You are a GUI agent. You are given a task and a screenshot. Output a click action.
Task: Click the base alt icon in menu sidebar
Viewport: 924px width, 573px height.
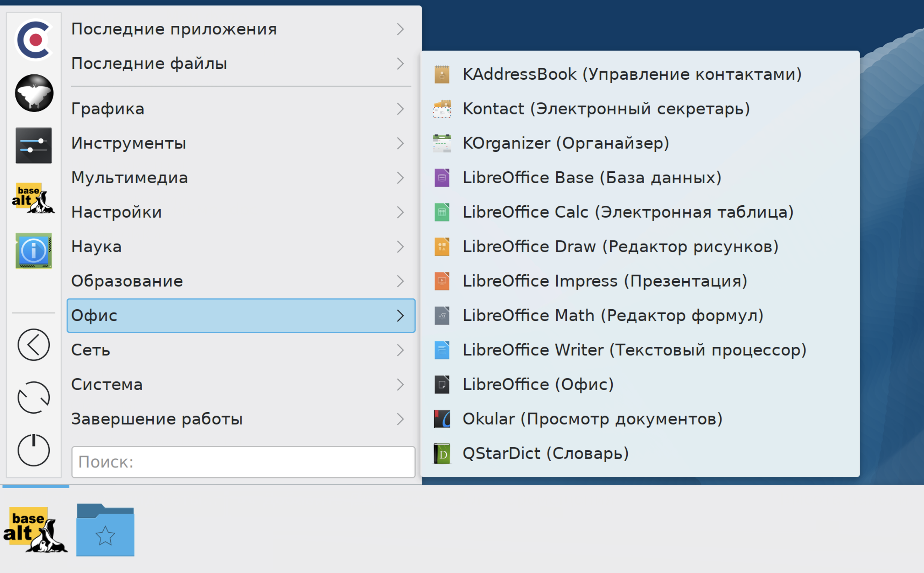tap(33, 198)
